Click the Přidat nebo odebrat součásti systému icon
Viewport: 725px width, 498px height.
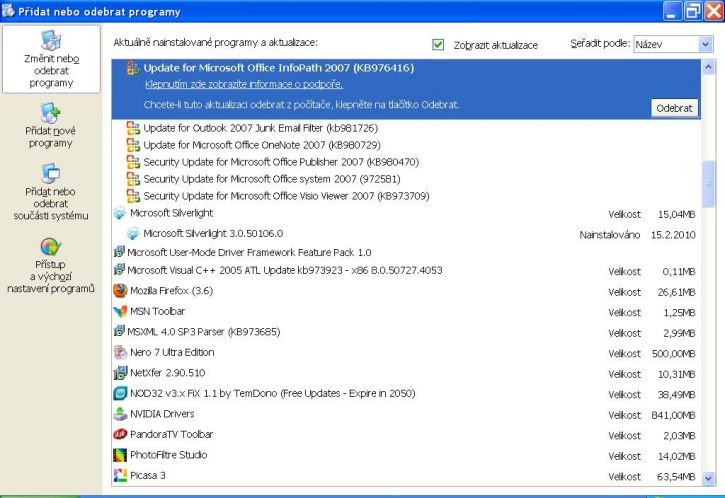tap(50, 173)
